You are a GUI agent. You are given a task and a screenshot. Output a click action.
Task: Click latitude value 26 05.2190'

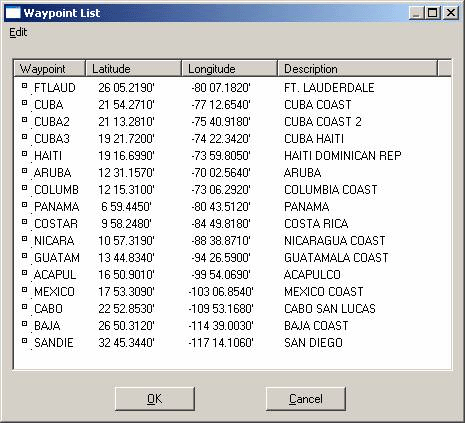(x=126, y=88)
